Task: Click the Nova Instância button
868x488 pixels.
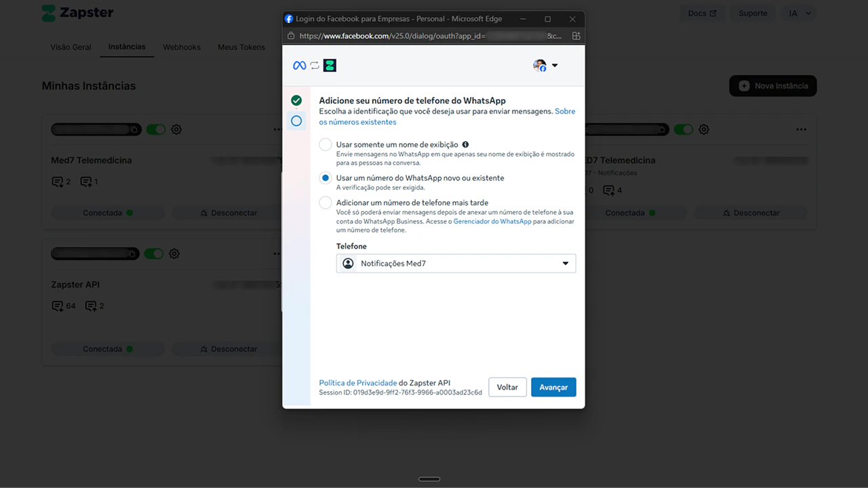Action: (x=773, y=86)
